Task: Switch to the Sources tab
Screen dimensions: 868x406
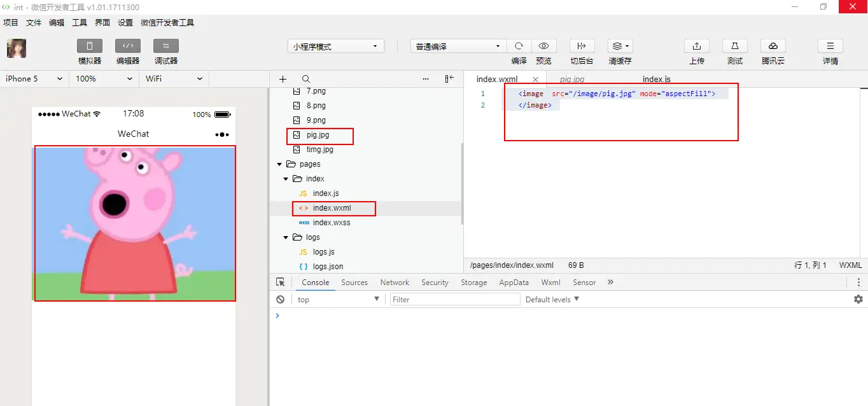Action: tap(354, 283)
